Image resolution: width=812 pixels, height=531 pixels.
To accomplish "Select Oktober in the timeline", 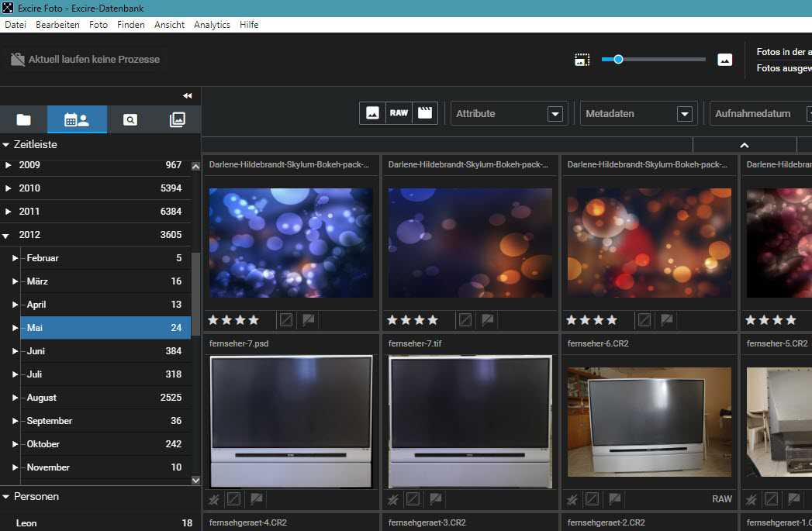I will [105, 444].
